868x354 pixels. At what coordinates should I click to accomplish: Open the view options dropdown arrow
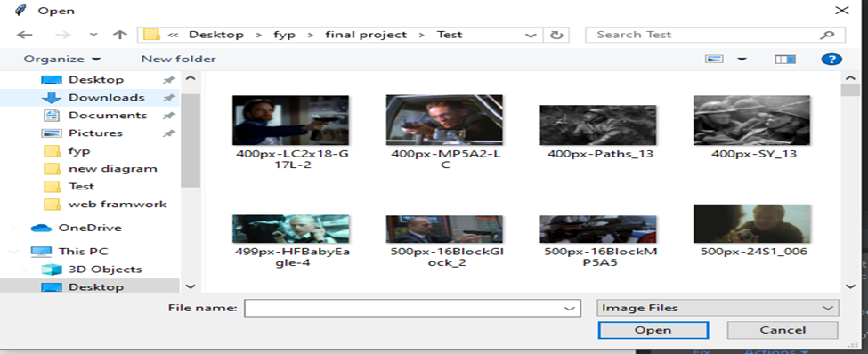tap(742, 60)
